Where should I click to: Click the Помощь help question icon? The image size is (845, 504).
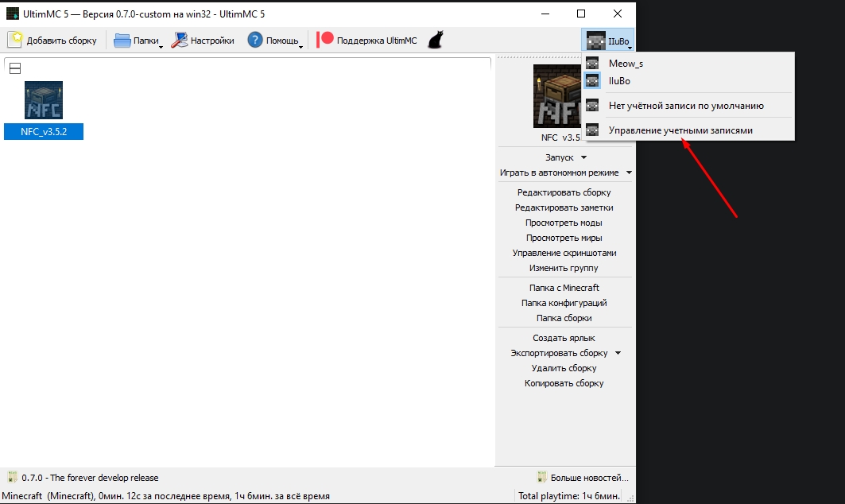point(255,40)
